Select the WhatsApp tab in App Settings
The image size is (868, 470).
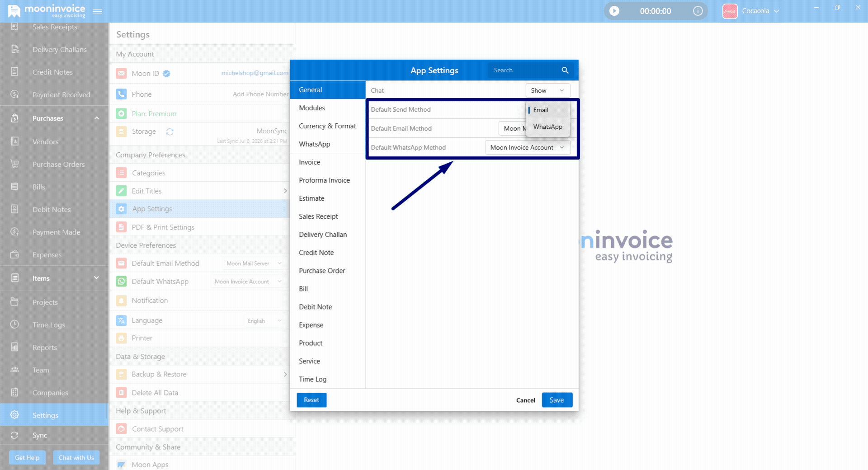pyautogui.click(x=327, y=144)
